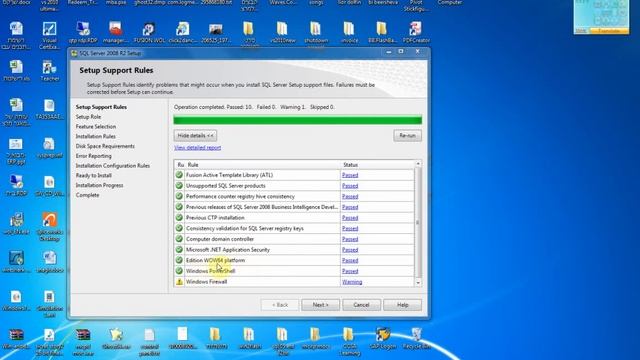This screenshot has width=640, height=360.
Task: Select CISCO learning folder icon
Action: (349, 341)
